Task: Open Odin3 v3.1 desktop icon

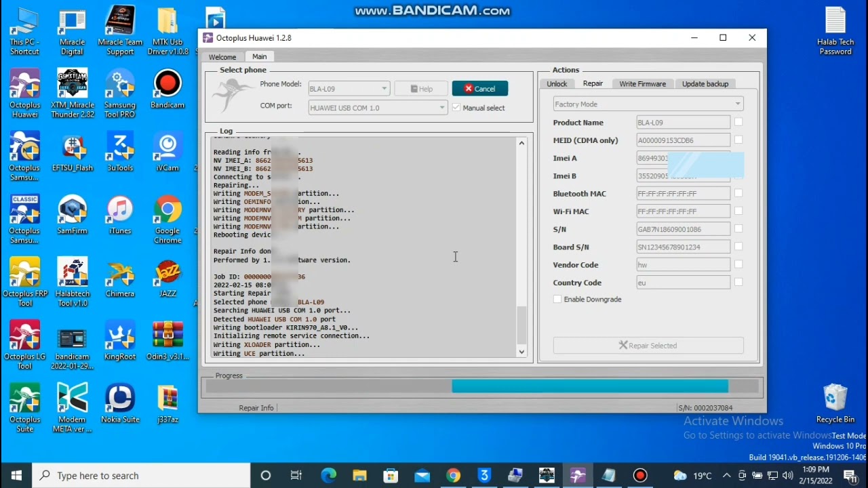Action: 167,341
